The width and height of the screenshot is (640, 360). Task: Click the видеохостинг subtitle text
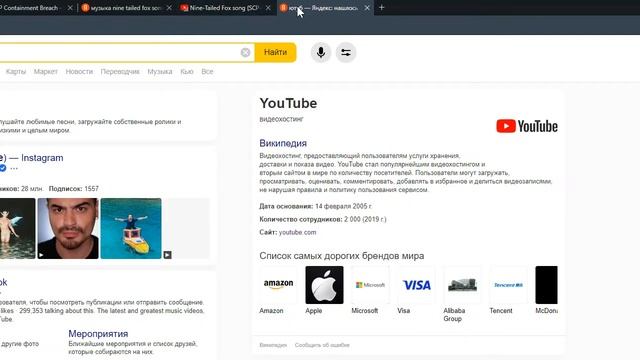pos(281,119)
